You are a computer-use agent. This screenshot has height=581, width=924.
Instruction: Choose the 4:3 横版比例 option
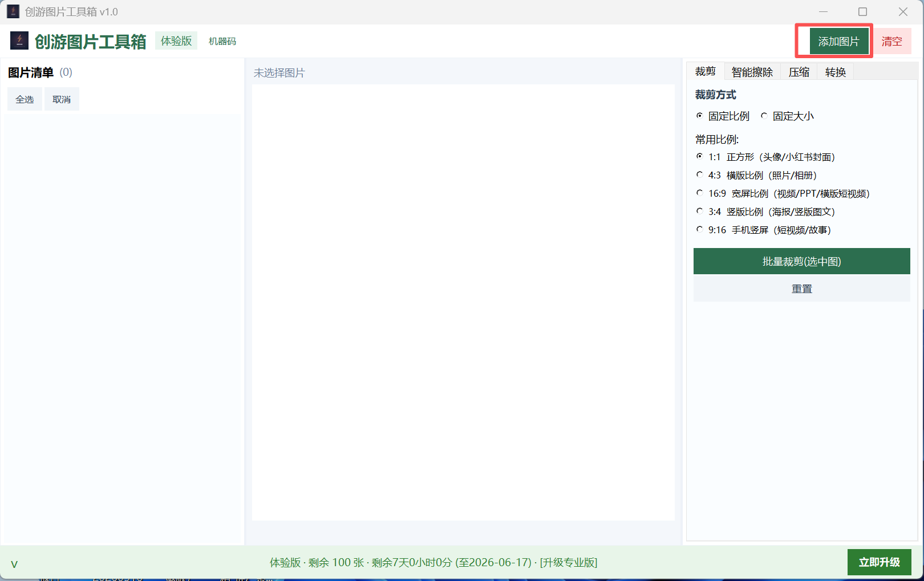pos(757,175)
